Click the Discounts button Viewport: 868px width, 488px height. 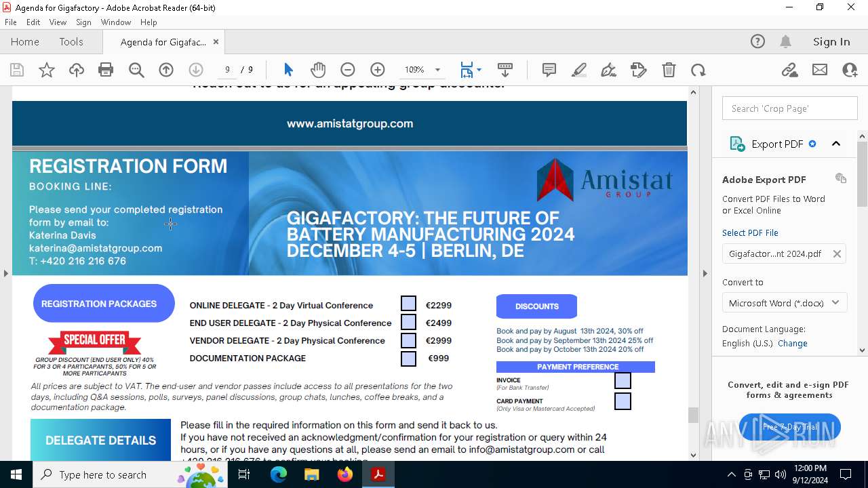(x=536, y=306)
